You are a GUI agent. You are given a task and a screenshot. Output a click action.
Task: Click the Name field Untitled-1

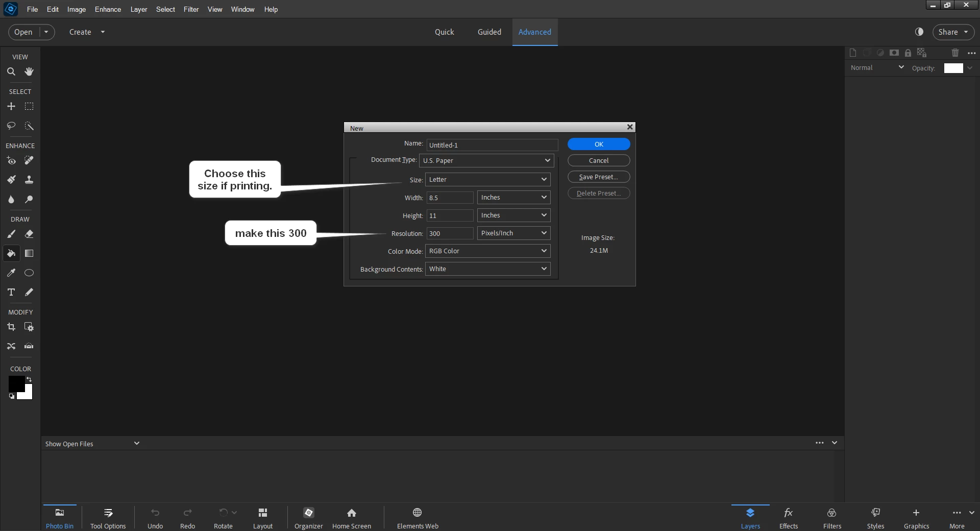[492, 145]
